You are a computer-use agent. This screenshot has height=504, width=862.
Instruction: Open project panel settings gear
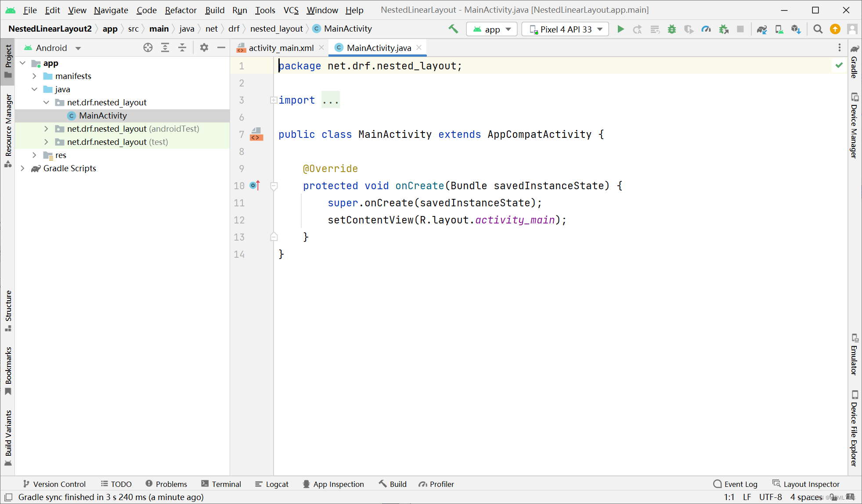pos(204,47)
